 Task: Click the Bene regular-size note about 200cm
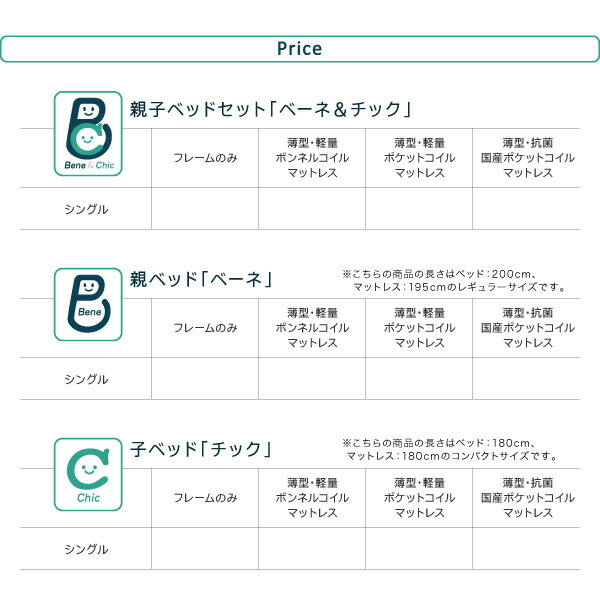[x=454, y=280]
